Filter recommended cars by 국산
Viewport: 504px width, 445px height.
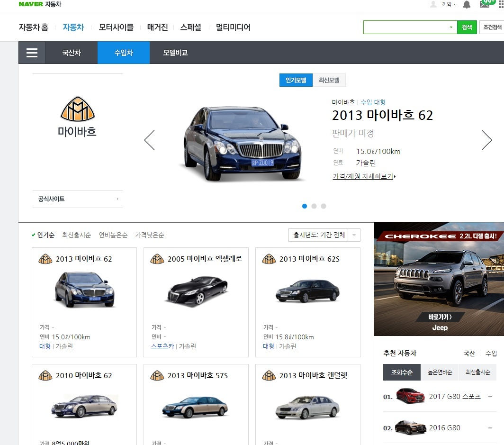[x=469, y=354]
